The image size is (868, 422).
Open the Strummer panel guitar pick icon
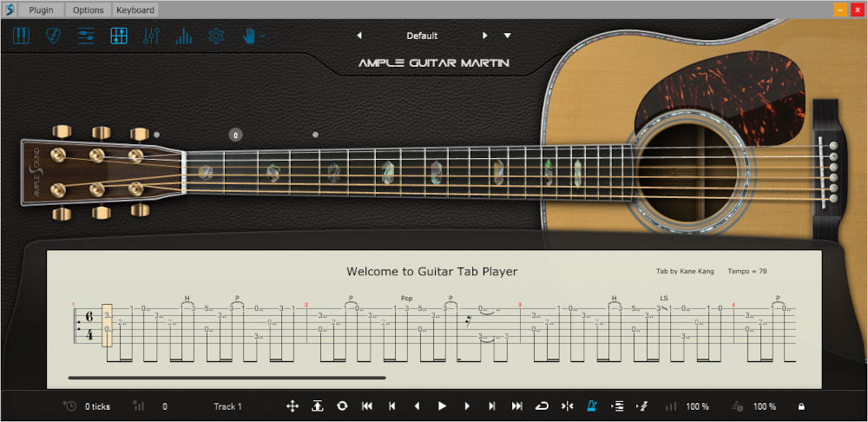[53, 36]
